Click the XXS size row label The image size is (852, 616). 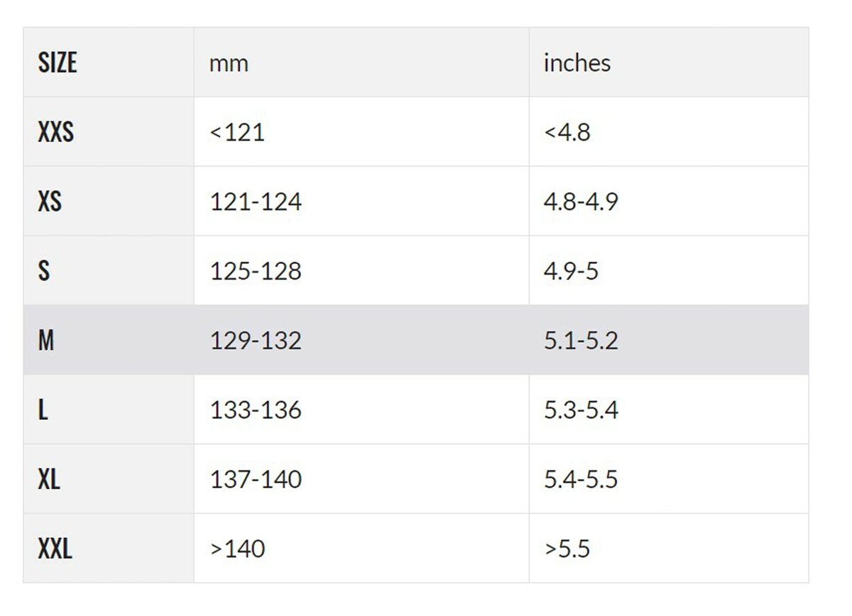[56, 132]
